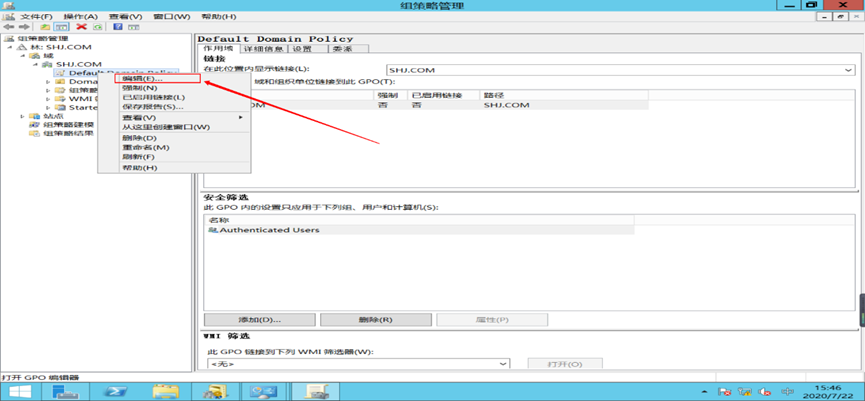
Task: Collapse the 域 node
Action: [23, 56]
